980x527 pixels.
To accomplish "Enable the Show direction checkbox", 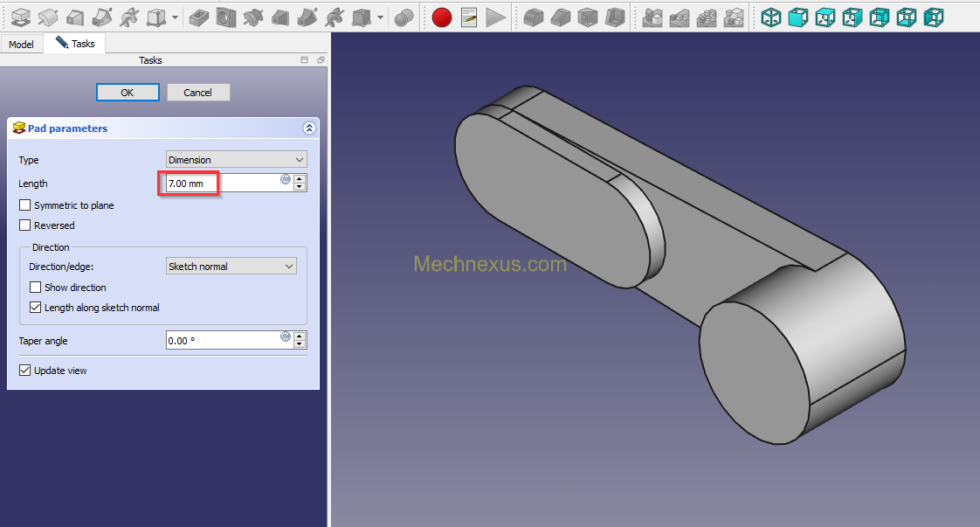I will point(36,288).
